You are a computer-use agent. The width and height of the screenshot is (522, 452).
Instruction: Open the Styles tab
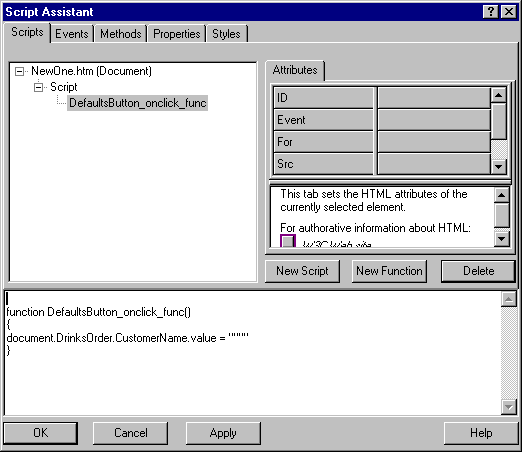[226, 34]
